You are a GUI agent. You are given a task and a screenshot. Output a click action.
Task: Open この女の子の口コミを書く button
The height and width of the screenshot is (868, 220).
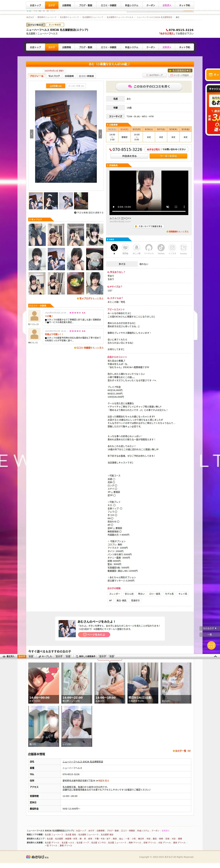[x=149, y=87]
